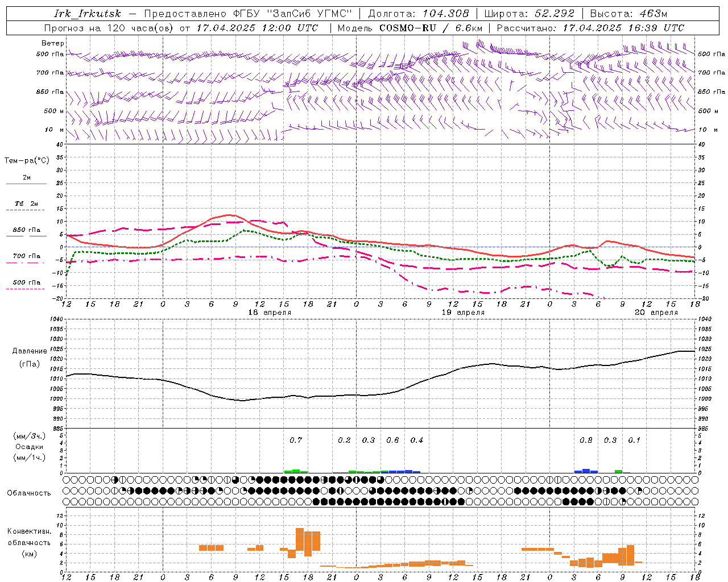Click the 0.8 precipitation value

(x=586, y=440)
